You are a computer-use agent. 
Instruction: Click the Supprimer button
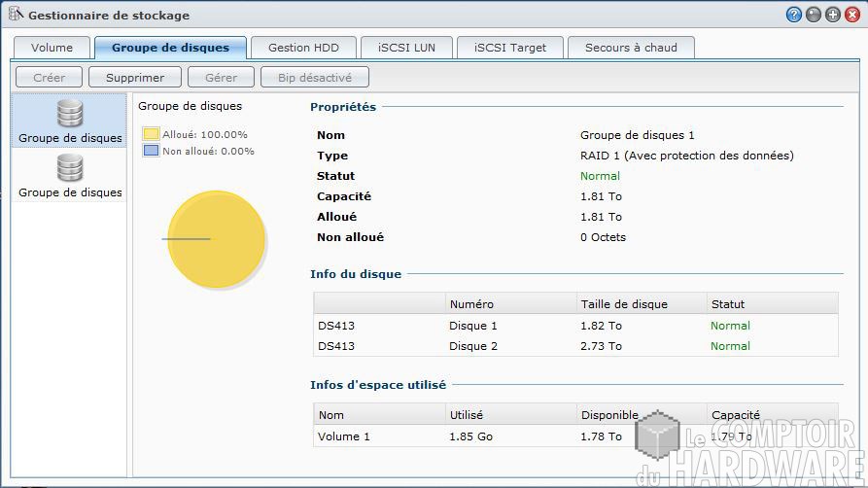coord(135,78)
